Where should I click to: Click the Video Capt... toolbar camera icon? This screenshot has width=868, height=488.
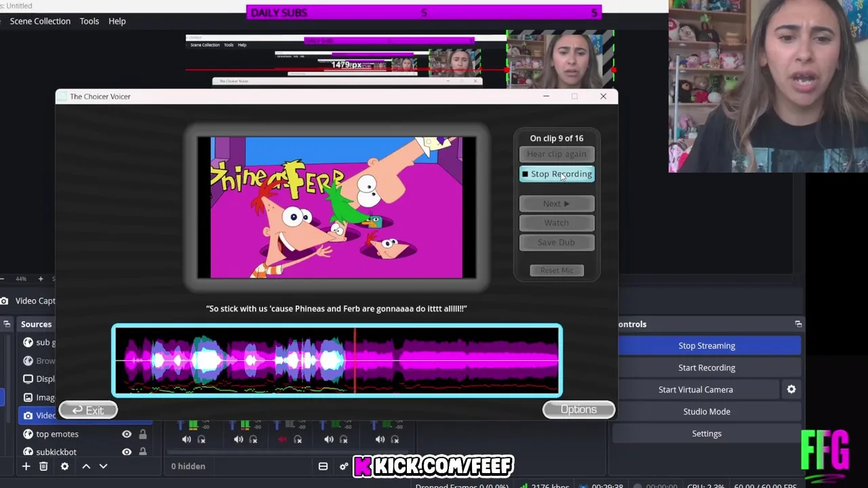[x=5, y=301]
